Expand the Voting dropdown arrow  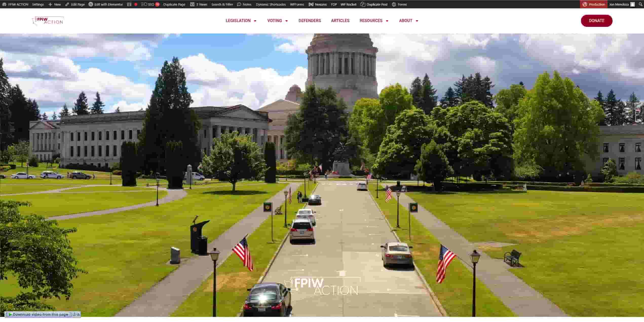287,21
